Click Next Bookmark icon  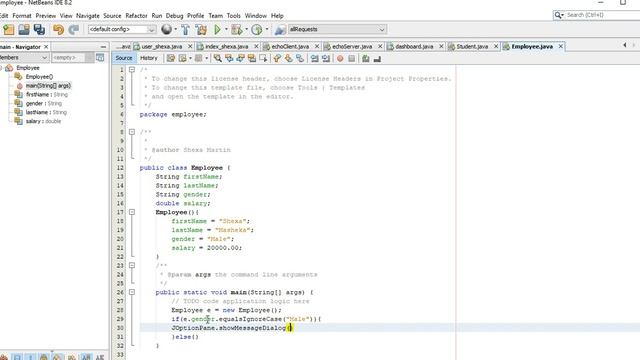(289, 58)
